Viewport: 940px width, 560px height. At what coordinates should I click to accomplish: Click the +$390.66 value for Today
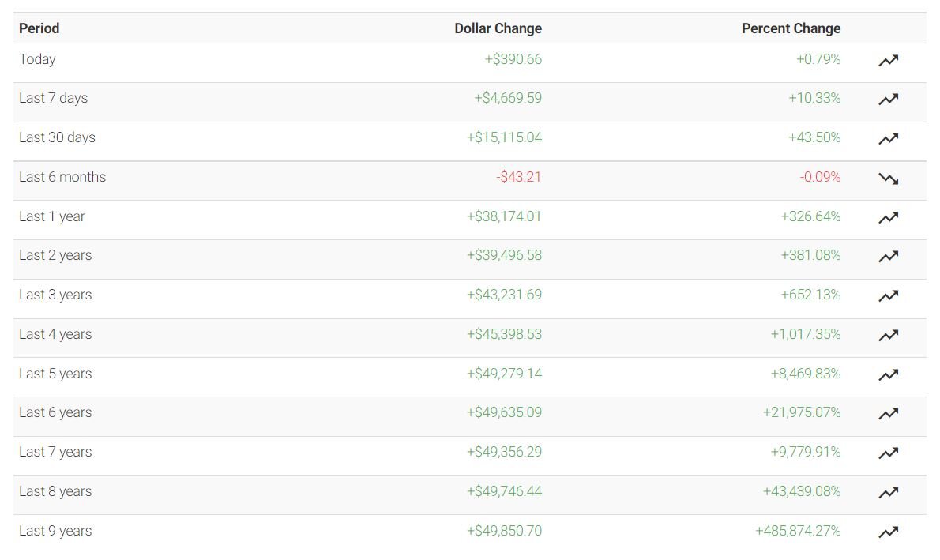(x=513, y=59)
